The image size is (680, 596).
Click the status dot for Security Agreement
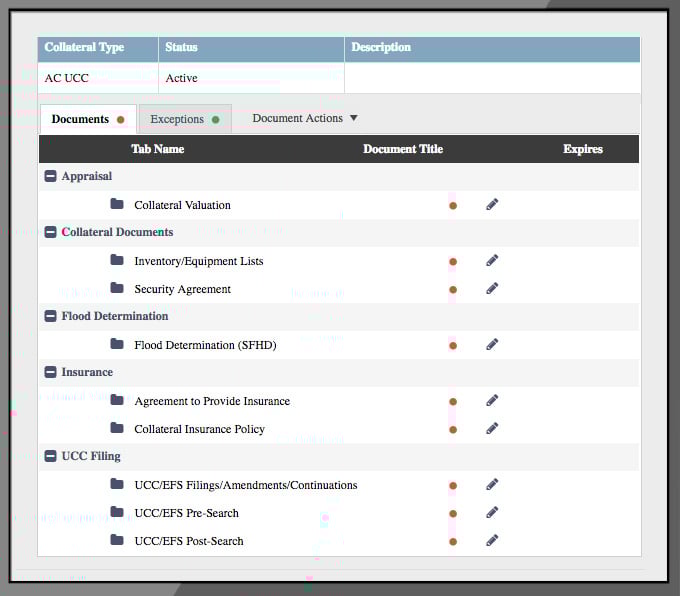pyautogui.click(x=453, y=289)
